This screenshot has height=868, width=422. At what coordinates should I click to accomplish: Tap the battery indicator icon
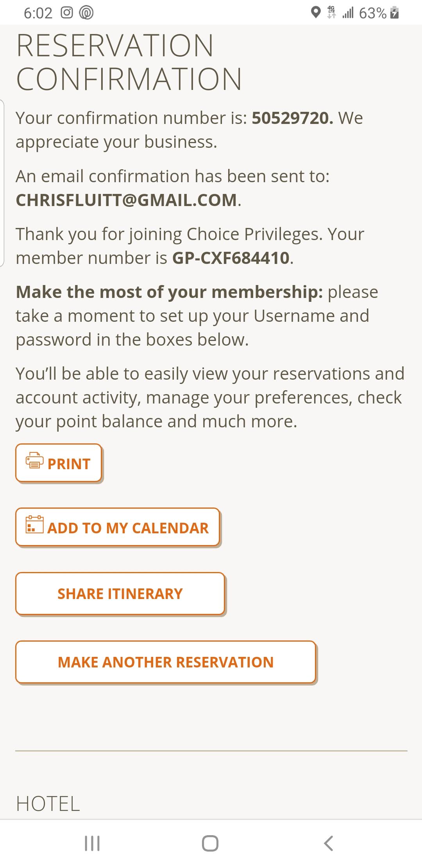coord(395,13)
